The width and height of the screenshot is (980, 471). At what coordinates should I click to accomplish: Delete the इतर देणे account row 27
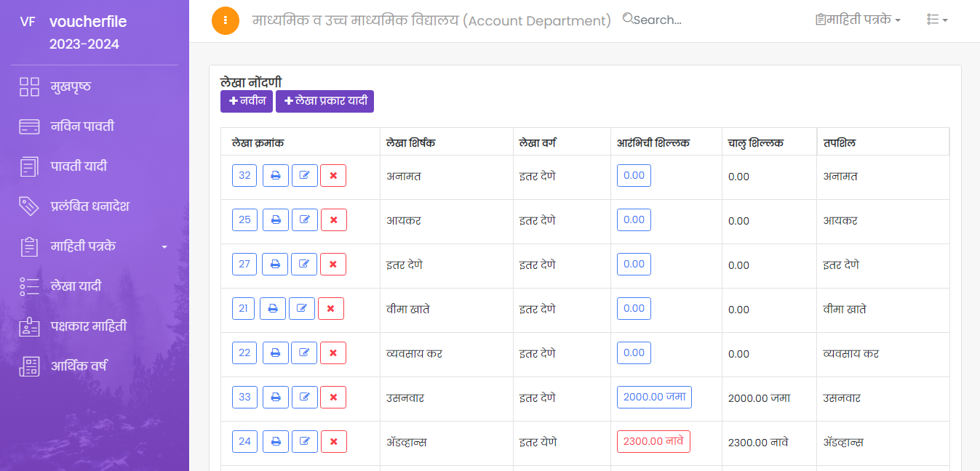click(x=333, y=265)
